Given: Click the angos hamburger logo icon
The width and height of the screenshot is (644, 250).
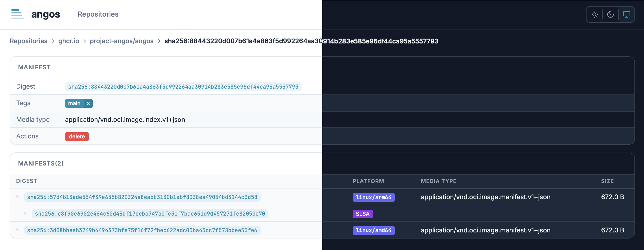Looking at the screenshot, I should click(17, 14).
